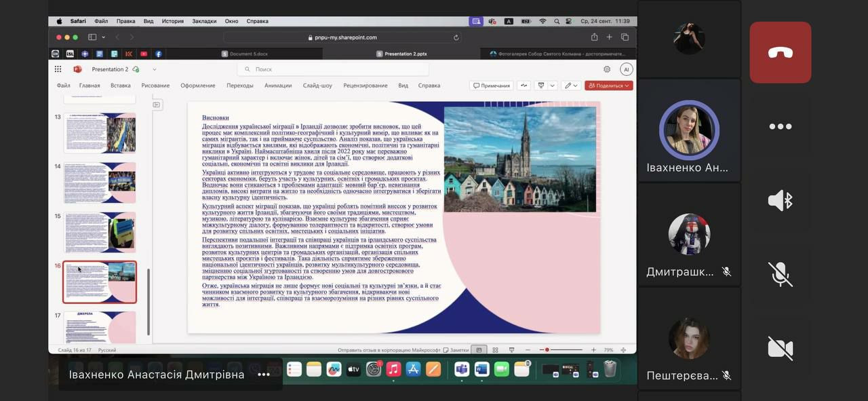Open more call options three-dot button

(x=780, y=126)
